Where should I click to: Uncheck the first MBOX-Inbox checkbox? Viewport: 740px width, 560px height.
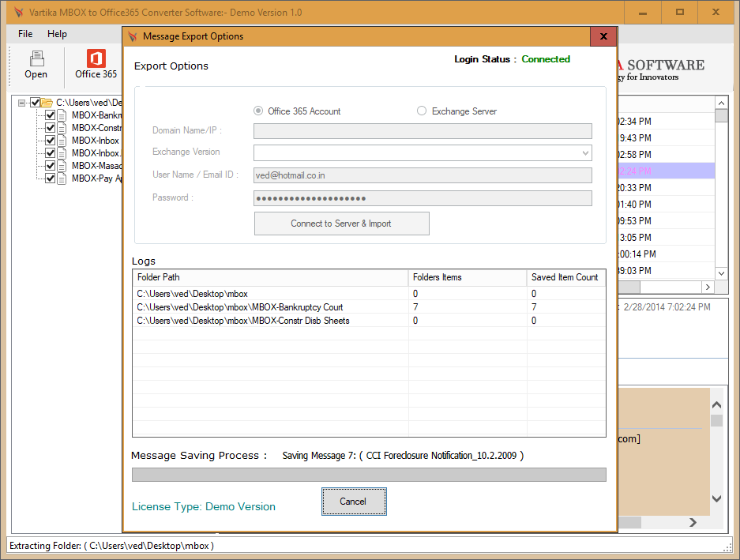pyautogui.click(x=50, y=141)
